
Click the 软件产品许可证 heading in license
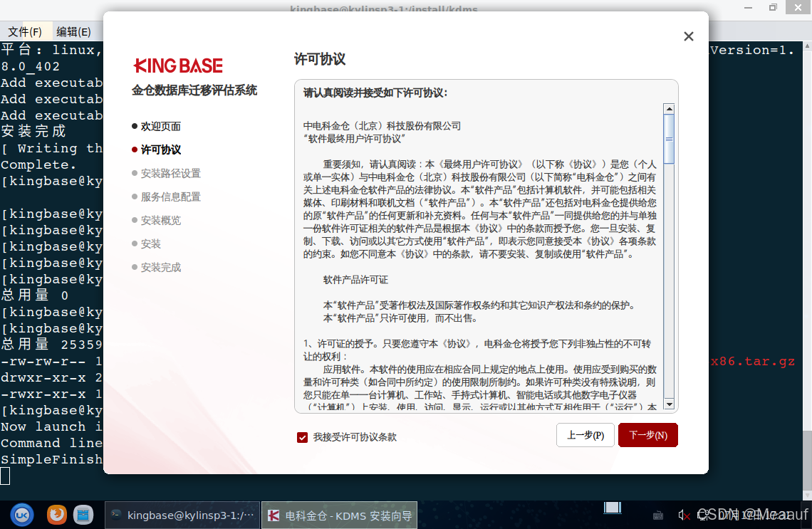click(355, 280)
